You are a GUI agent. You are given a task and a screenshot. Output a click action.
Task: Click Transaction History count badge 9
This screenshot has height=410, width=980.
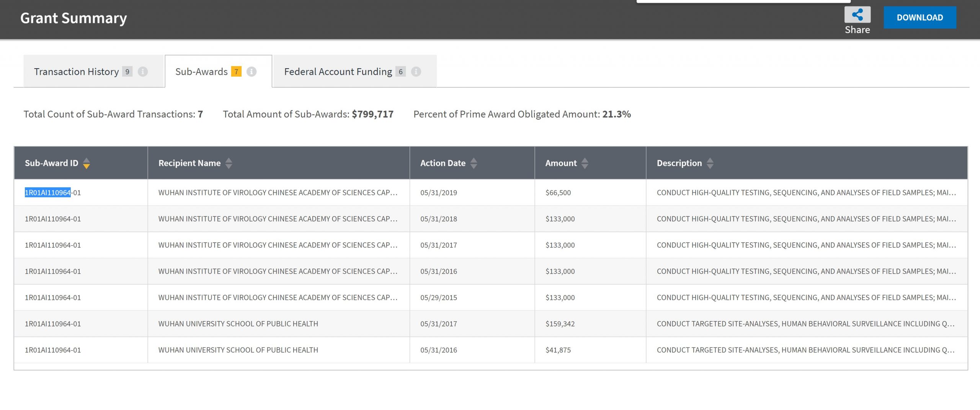pos(127,72)
